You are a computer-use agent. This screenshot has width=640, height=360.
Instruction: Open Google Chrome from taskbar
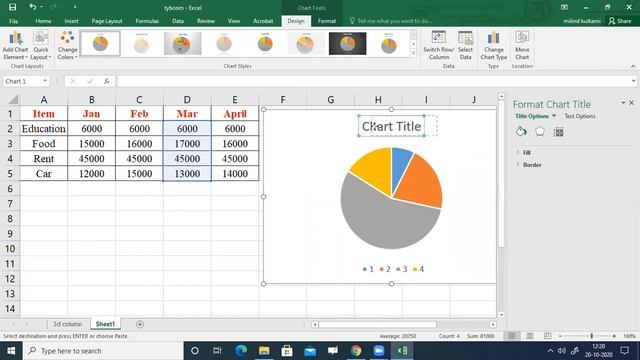[356, 351]
